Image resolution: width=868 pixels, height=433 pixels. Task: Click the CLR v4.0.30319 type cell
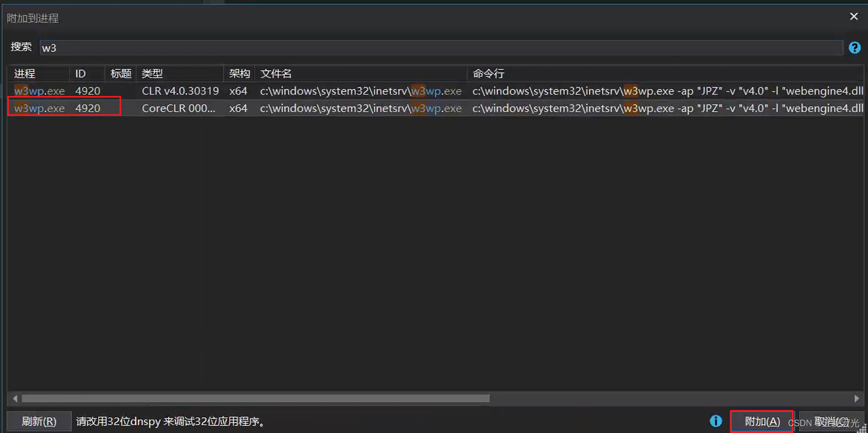[x=180, y=91]
